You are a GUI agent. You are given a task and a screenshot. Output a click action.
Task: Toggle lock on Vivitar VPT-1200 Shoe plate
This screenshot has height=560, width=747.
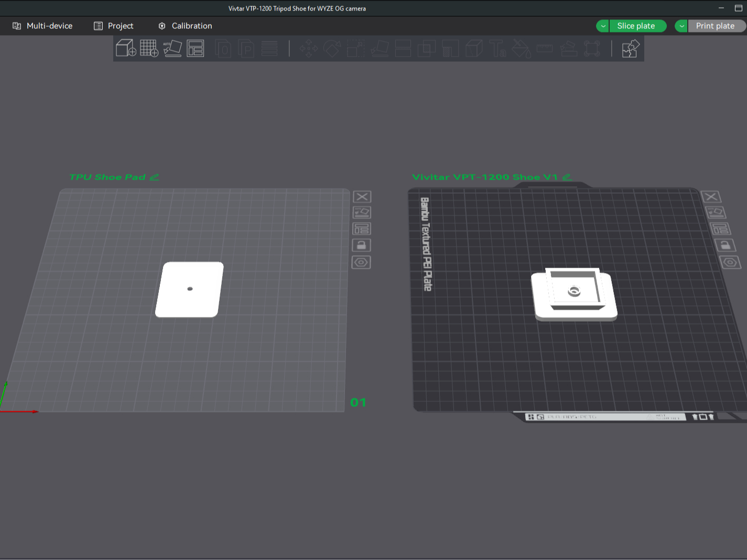725,245
